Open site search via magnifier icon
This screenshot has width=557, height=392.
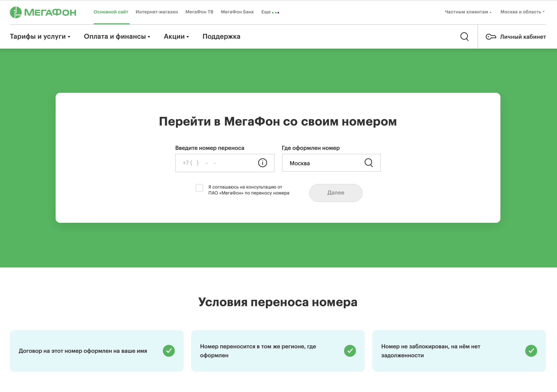[x=464, y=36]
